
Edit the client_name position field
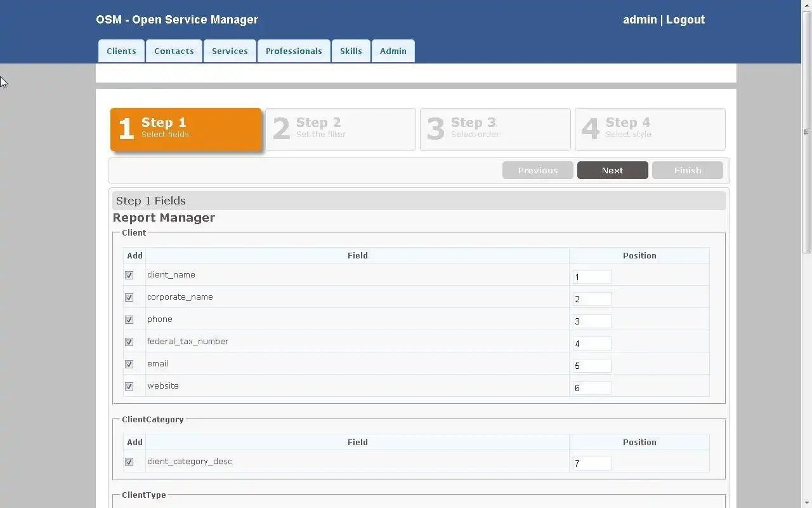coord(592,277)
